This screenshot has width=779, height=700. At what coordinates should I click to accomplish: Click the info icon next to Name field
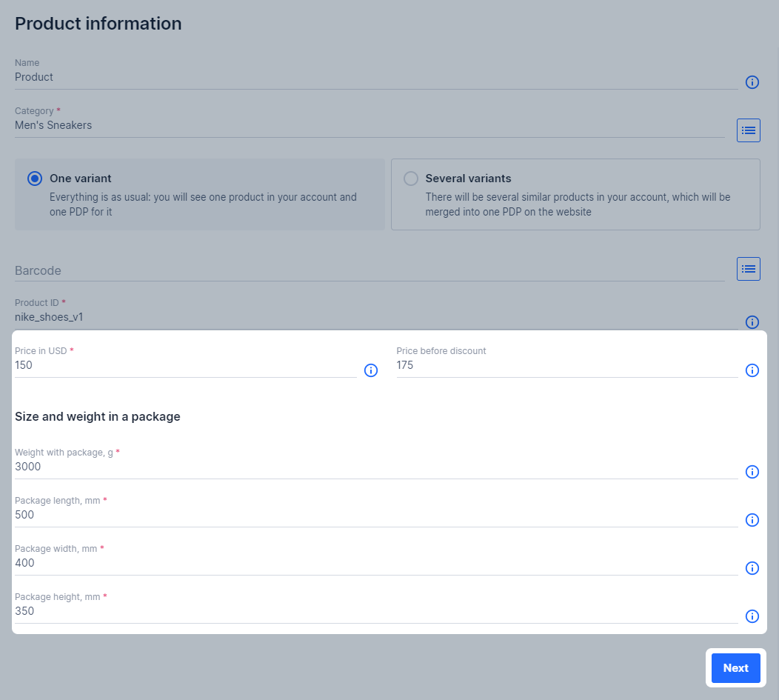point(752,82)
